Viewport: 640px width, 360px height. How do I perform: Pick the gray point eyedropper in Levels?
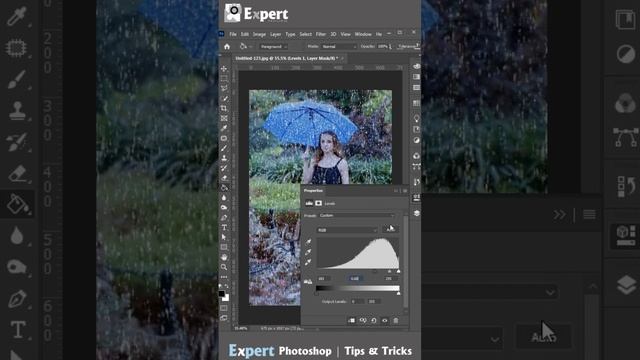pyautogui.click(x=308, y=252)
